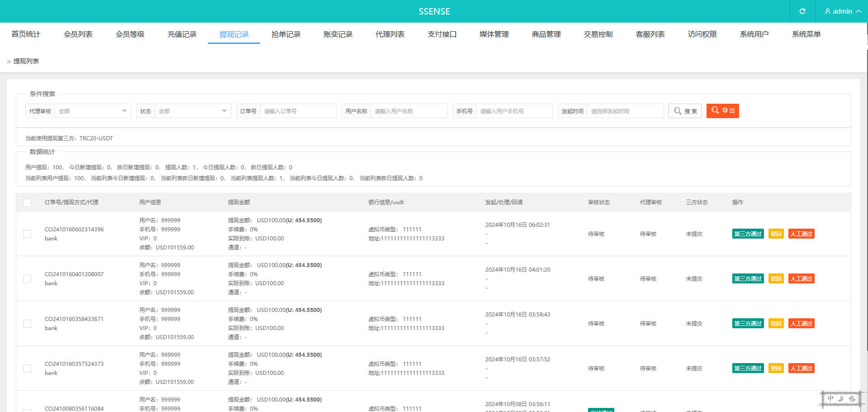This screenshot has width=868, height=412.
Task: Click 驳回 for order CO2410160602314396
Action: pyautogui.click(x=776, y=234)
